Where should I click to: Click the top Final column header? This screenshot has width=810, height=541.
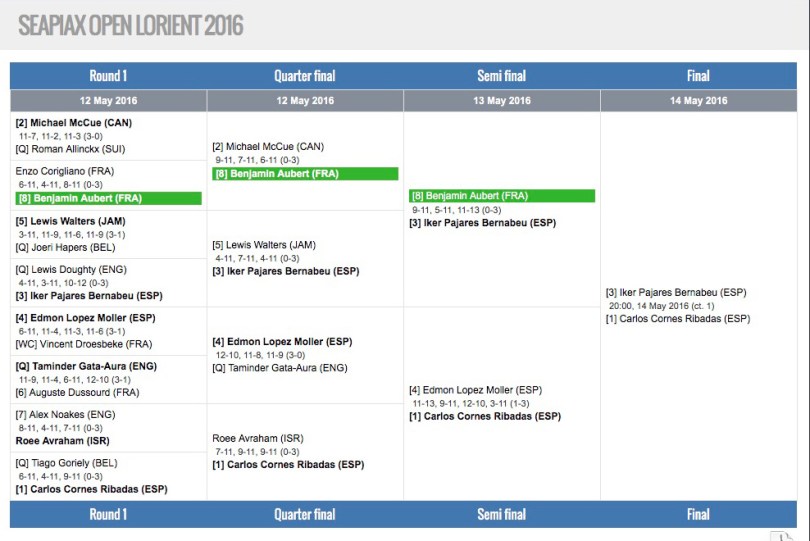698,76
